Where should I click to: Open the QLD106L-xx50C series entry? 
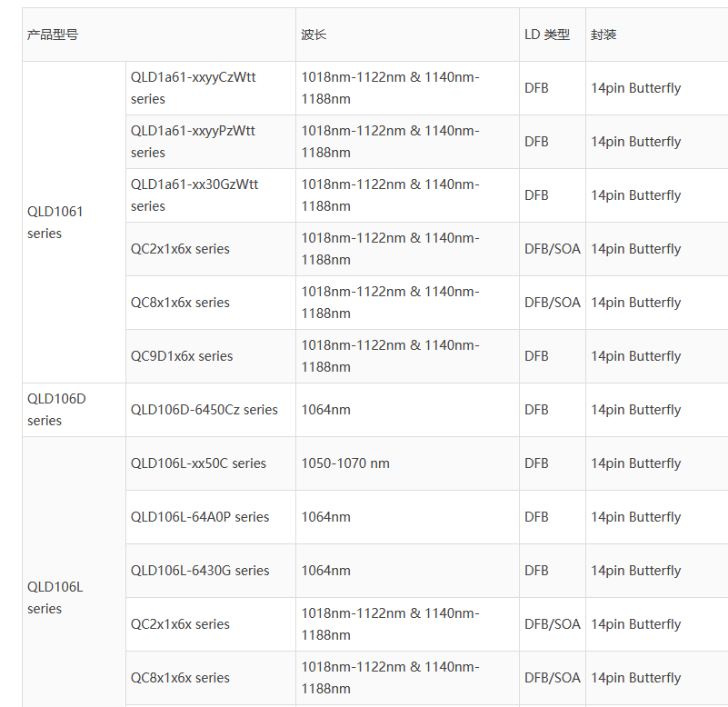point(198,463)
